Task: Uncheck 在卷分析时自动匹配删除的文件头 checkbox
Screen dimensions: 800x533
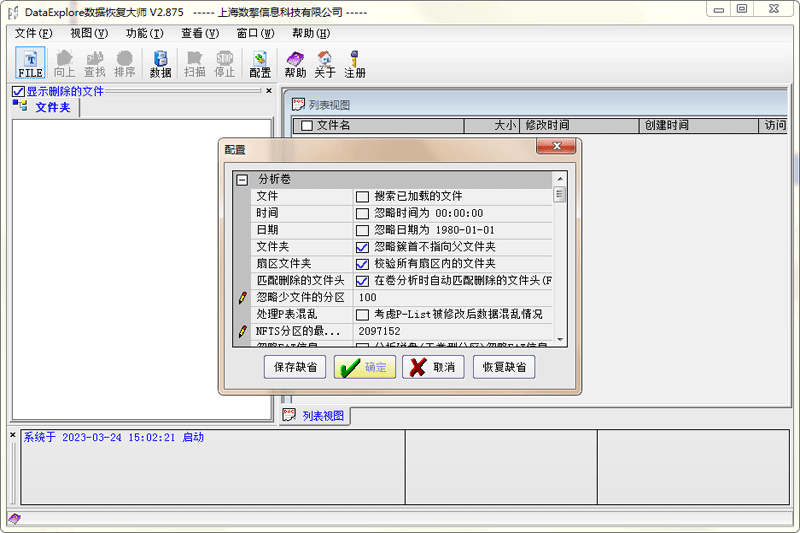Action: 362,281
